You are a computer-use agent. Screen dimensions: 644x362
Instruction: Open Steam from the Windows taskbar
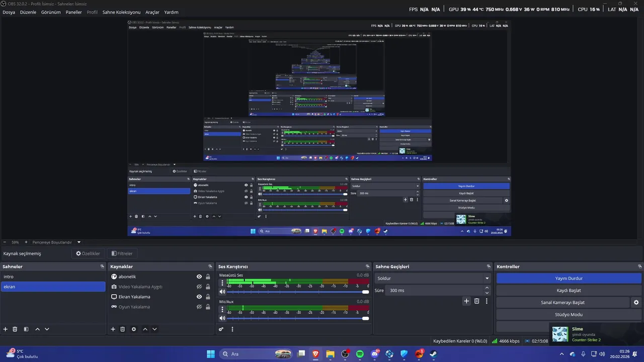coord(433,354)
